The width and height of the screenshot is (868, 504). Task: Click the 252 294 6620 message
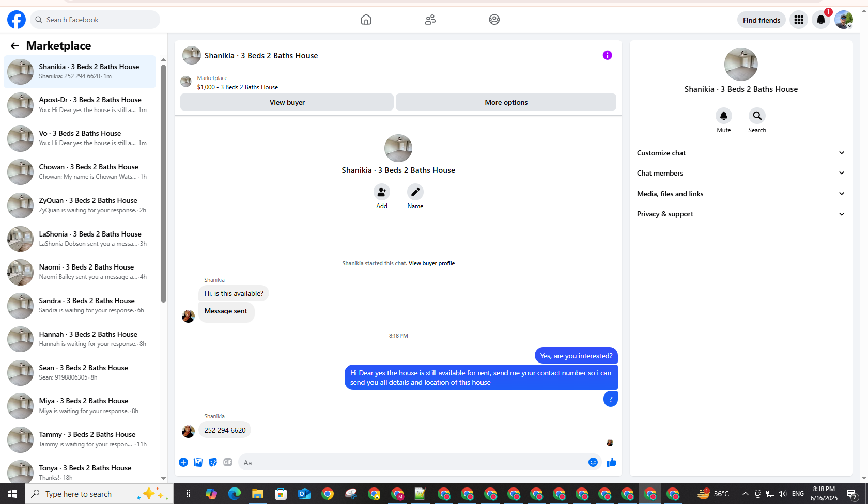225,430
